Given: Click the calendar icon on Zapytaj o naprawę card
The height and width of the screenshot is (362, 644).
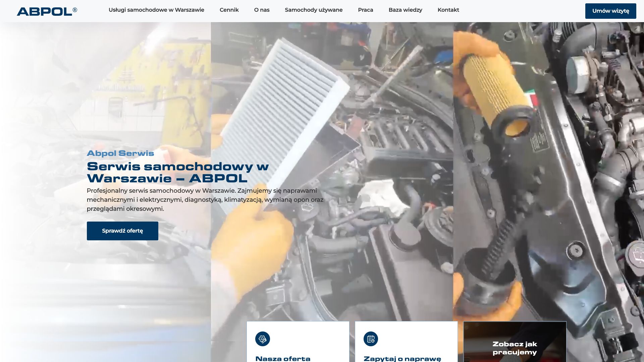Looking at the screenshot, I should pos(371,339).
